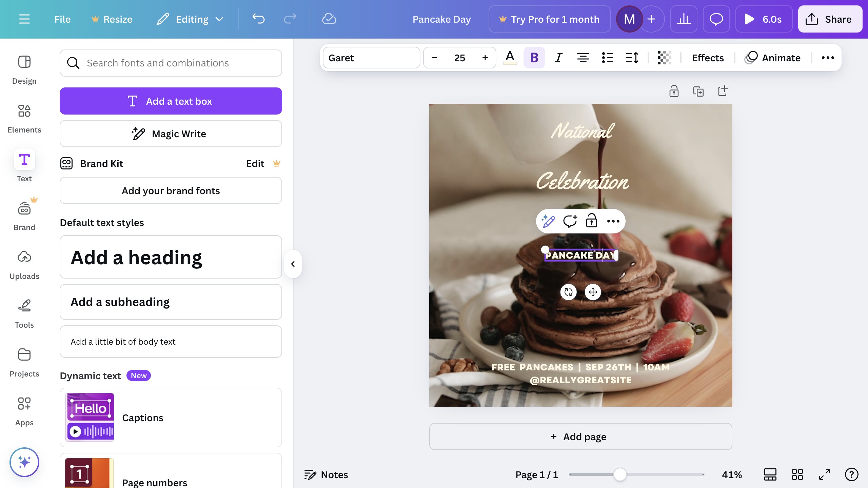Click the move handle under text
This screenshot has height=488, width=868.
tap(593, 292)
